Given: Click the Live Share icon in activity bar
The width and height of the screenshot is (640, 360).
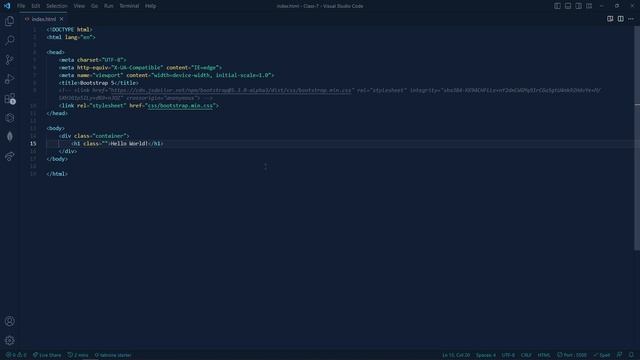Looking at the screenshot, I should click(x=9, y=156).
